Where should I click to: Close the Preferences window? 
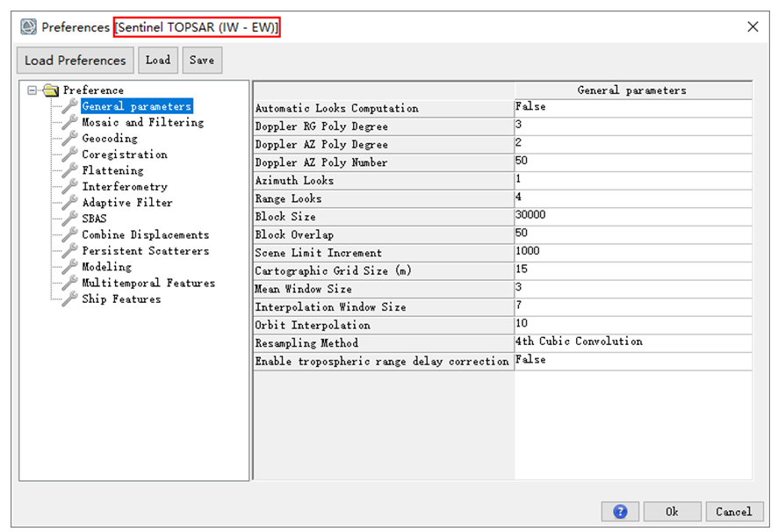pos(753,27)
